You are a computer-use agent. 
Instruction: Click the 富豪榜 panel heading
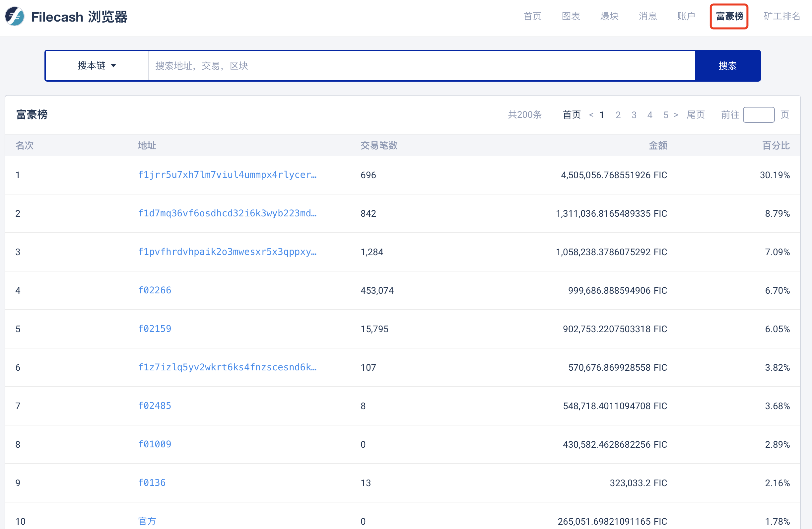(32, 115)
